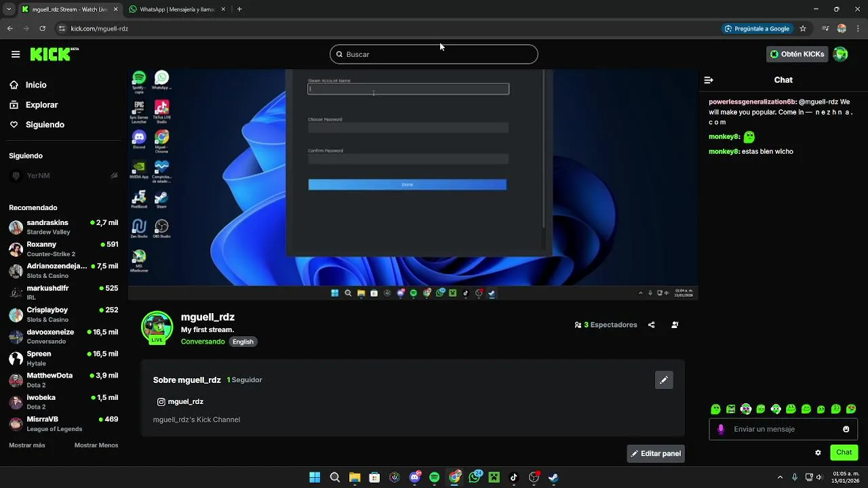Insert the angry square-face emote

[731, 409]
